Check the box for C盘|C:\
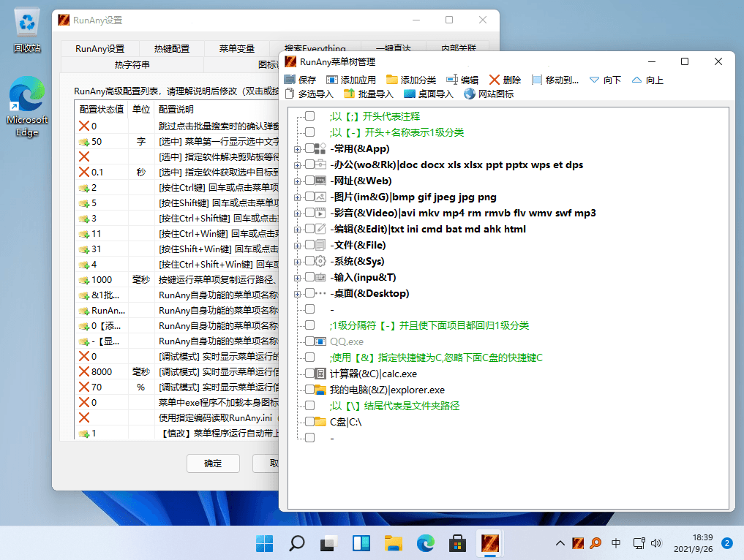The width and height of the screenshot is (744, 560). pyautogui.click(x=310, y=422)
